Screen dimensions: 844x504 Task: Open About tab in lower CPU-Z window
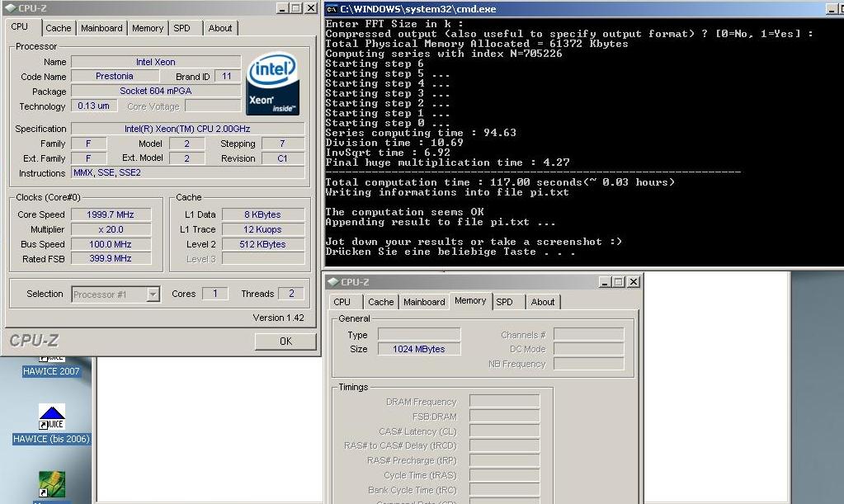click(543, 302)
